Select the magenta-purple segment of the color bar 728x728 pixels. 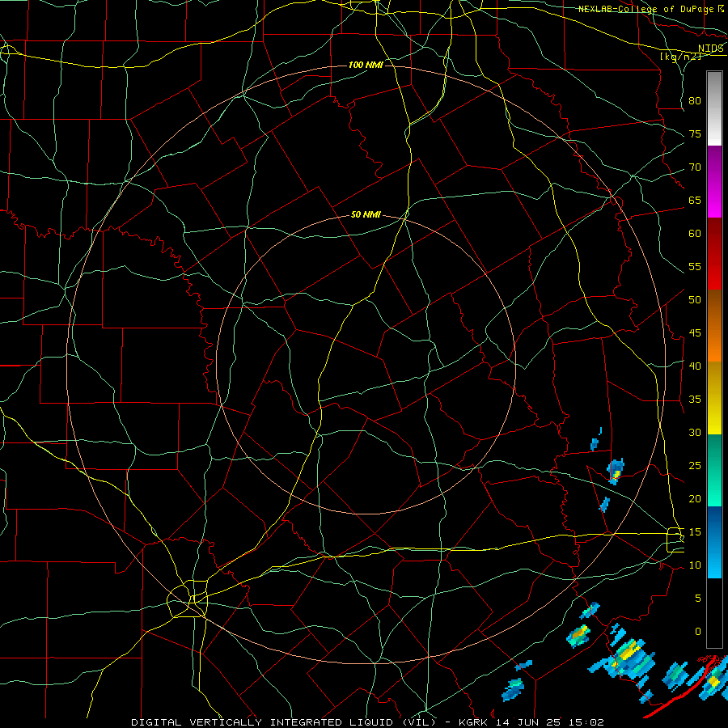[x=714, y=182]
